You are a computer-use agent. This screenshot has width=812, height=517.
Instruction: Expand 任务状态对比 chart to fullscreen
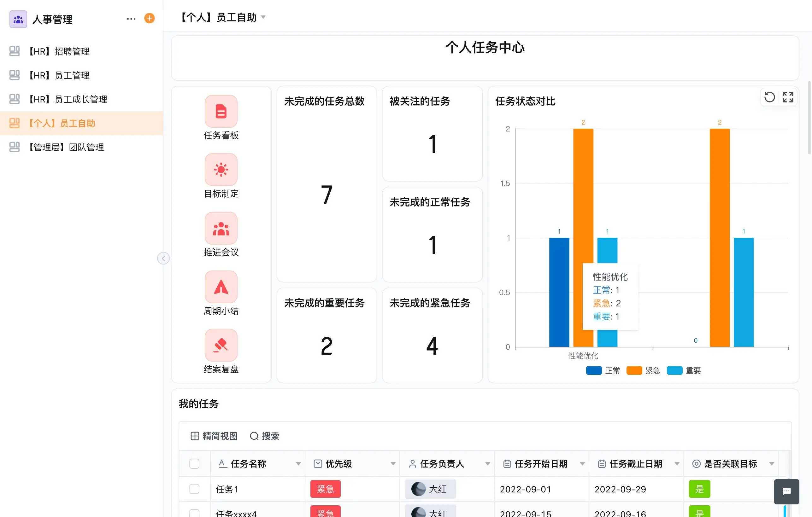(788, 97)
